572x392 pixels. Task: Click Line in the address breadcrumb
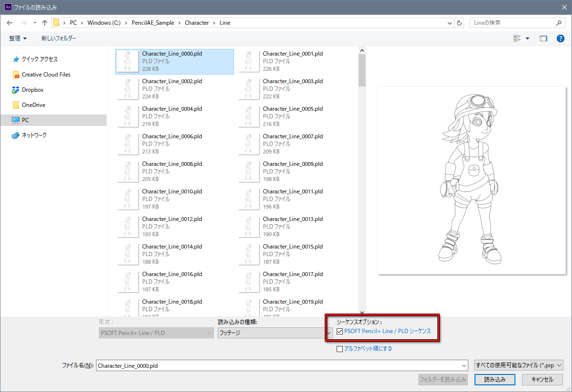(225, 23)
